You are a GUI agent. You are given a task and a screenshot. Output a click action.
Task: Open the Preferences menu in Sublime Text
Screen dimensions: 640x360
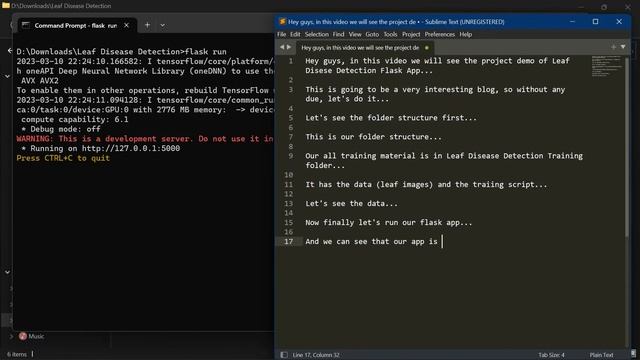coord(440,34)
